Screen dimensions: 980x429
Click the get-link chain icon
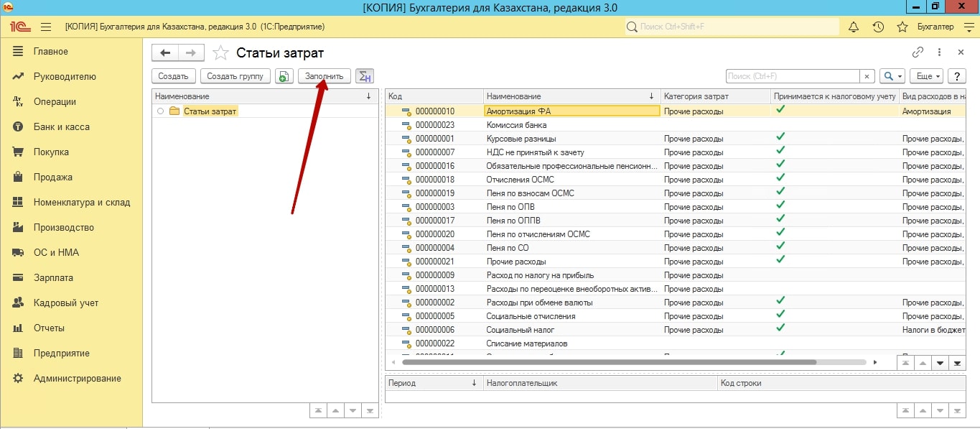tap(918, 52)
